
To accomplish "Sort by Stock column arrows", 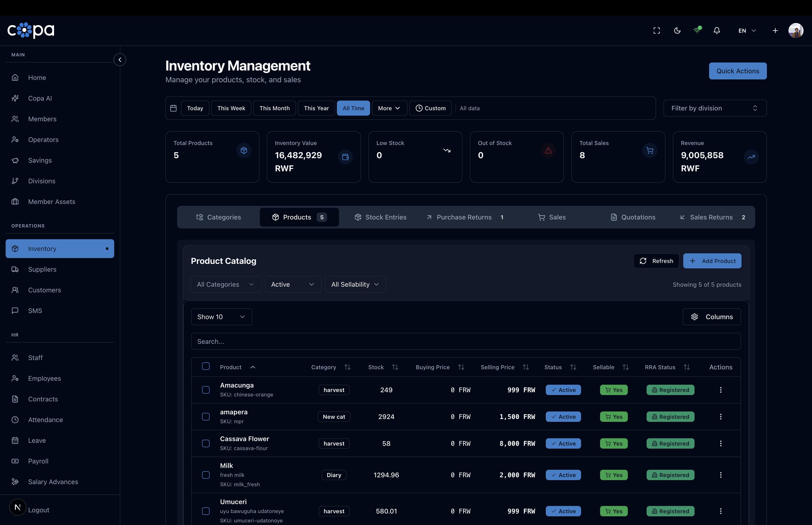I will click(395, 367).
